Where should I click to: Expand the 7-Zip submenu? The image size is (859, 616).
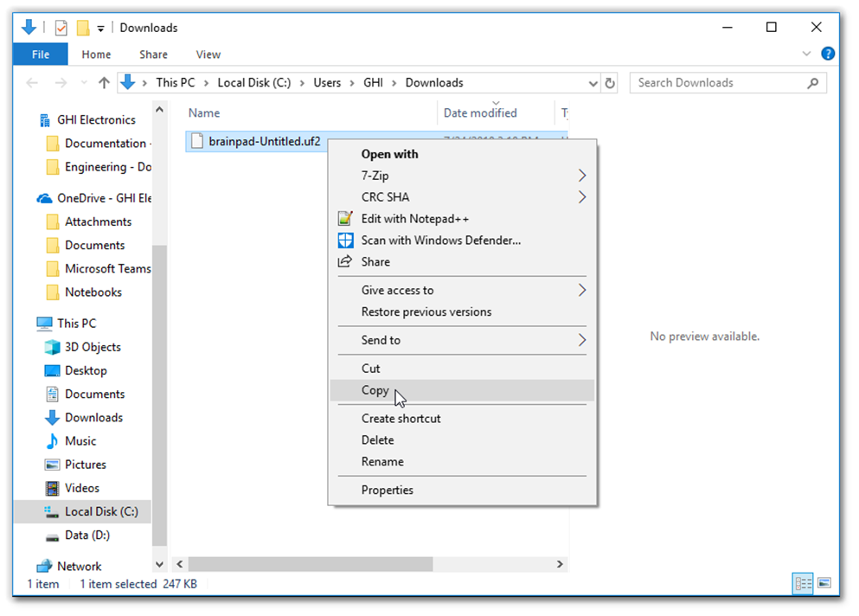[581, 176]
